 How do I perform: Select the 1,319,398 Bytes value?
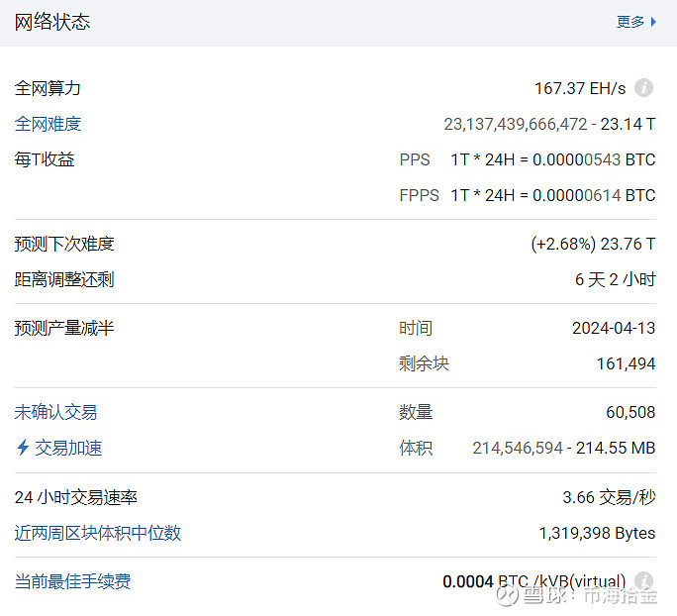tap(597, 533)
